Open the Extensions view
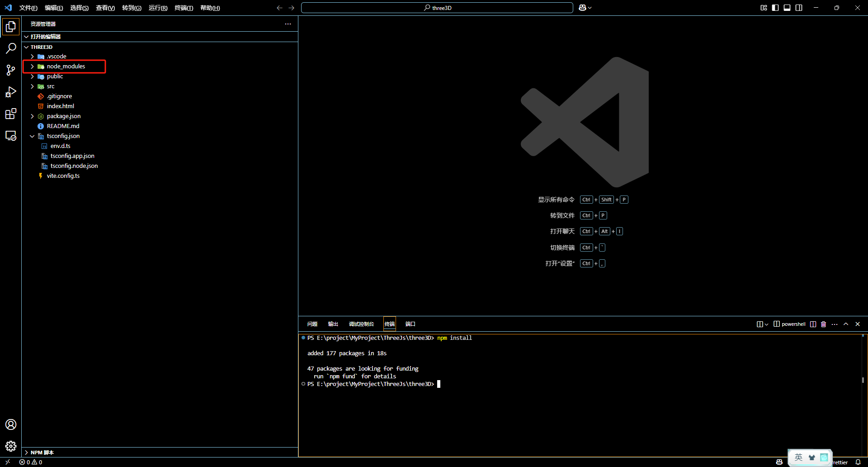 11,114
